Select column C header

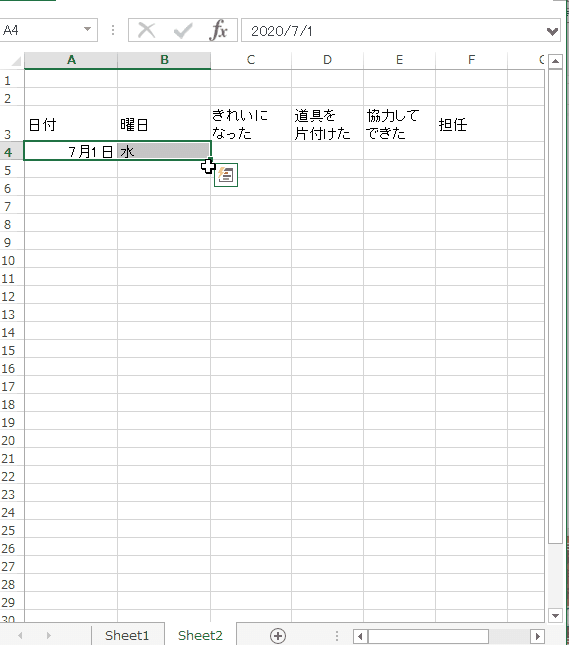click(x=251, y=60)
